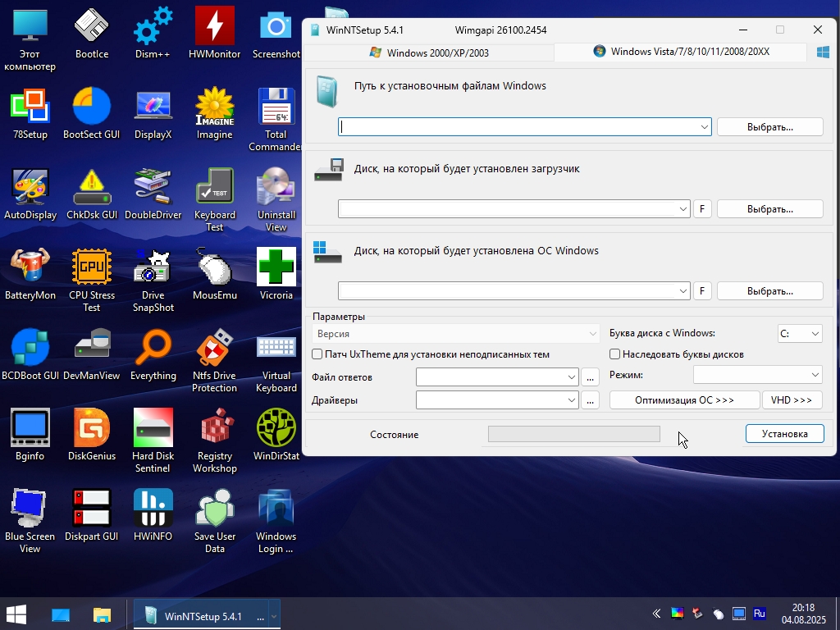Open Оптимизация ОС >>> options
This screenshot has height=630, width=840.
[x=684, y=399]
